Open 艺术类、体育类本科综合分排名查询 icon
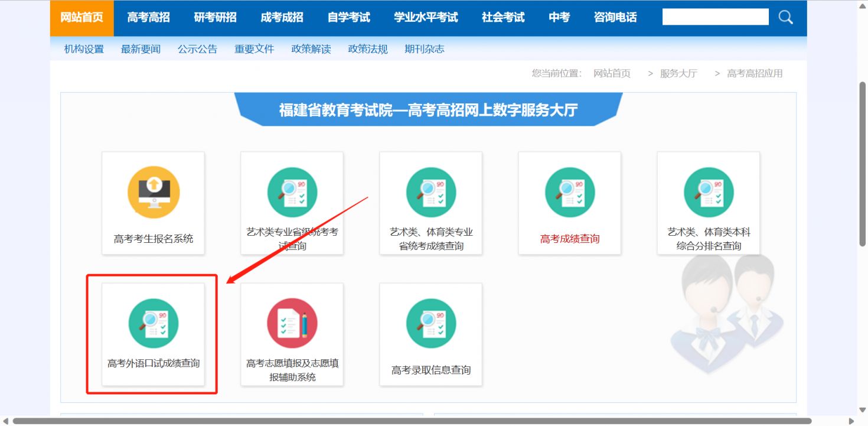 pyautogui.click(x=709, y=193)
